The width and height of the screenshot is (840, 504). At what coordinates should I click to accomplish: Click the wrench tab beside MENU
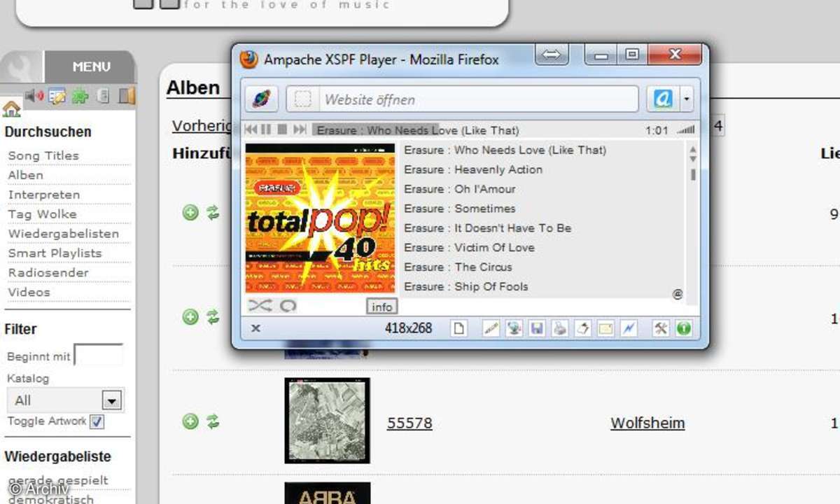point(22,66)
